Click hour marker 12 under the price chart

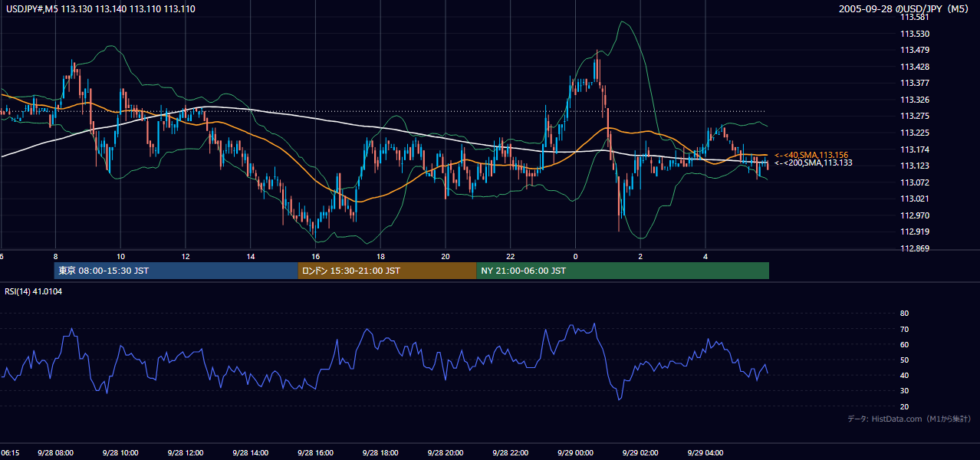click(186, 256)
